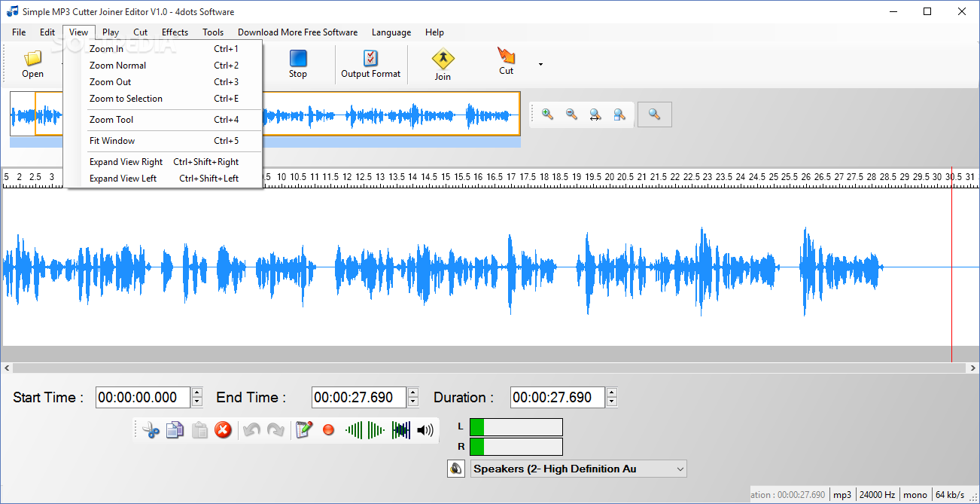This screenshot has height=504, width=980.
Task: Open the Edit menu
Action: (x=47, y=32)
